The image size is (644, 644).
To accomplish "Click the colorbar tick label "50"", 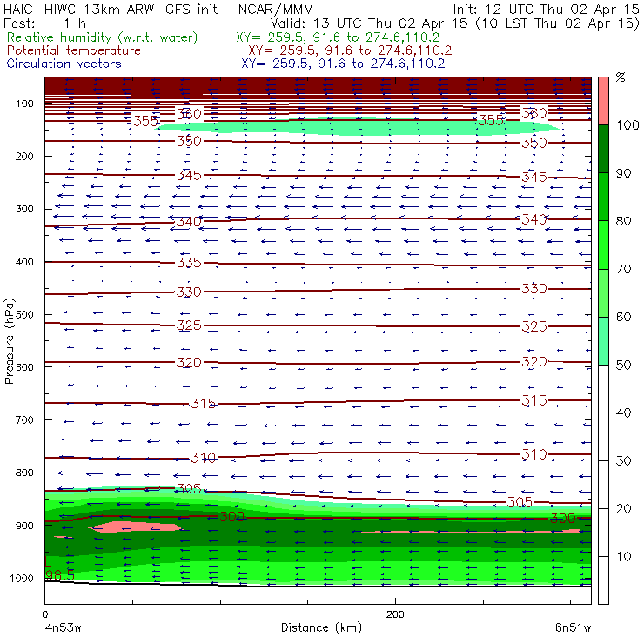I will tap(623, 366).
